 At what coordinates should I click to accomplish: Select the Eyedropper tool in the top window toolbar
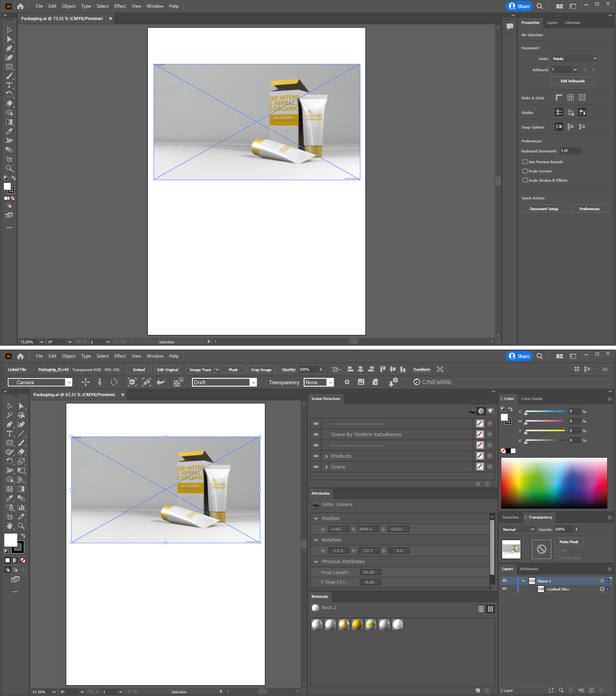(x=9, y=131)
